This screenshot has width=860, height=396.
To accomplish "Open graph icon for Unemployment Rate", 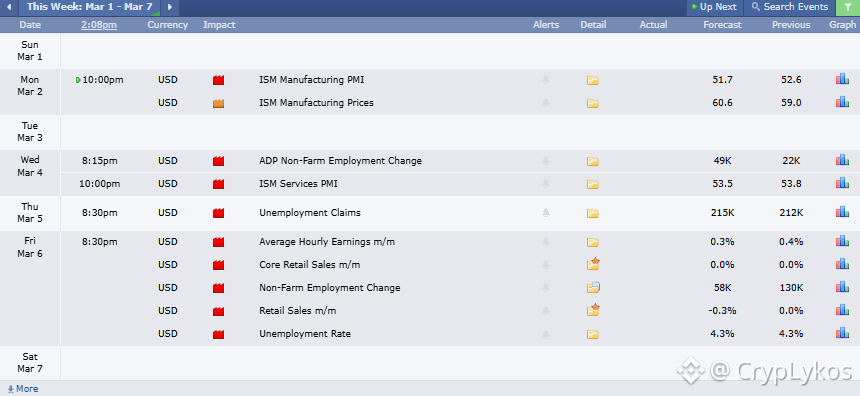I will click(x=842, y=333).
